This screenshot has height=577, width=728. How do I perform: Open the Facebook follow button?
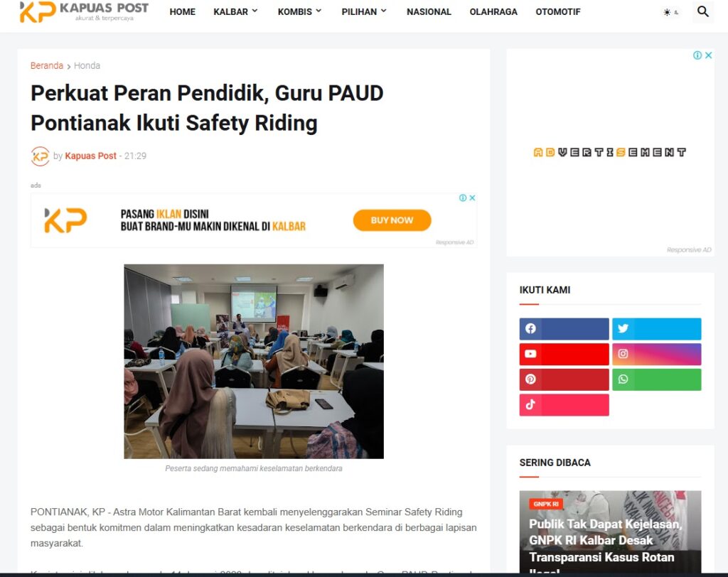point(564,329)
